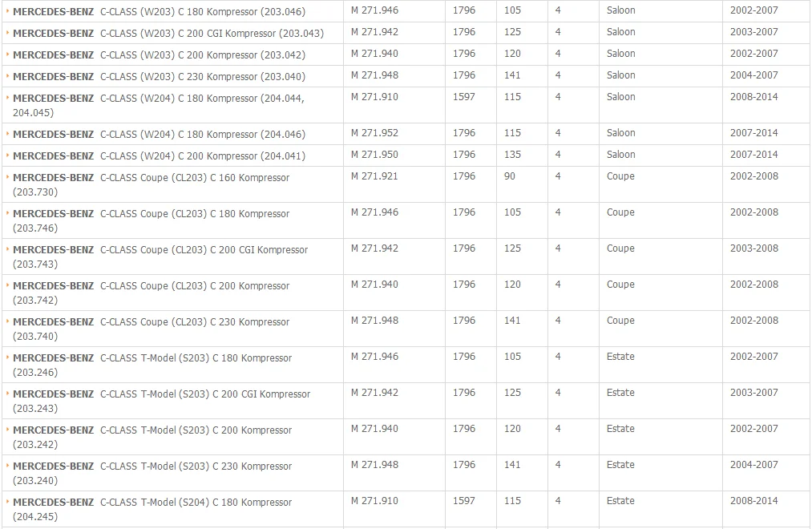Open Coupe CL203 C 200 CGI Kompressor entry
Screen dimensions: 812x529
point(160,256)
